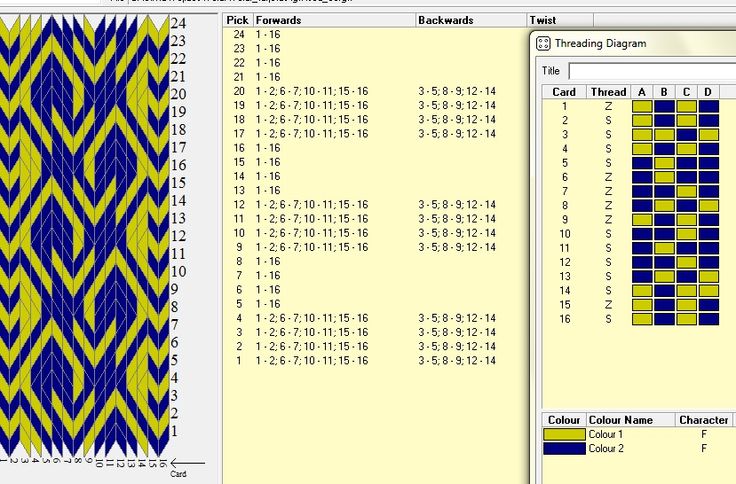Select pick 12 backwards entry
736x484 pixels.
coord(457,205)
